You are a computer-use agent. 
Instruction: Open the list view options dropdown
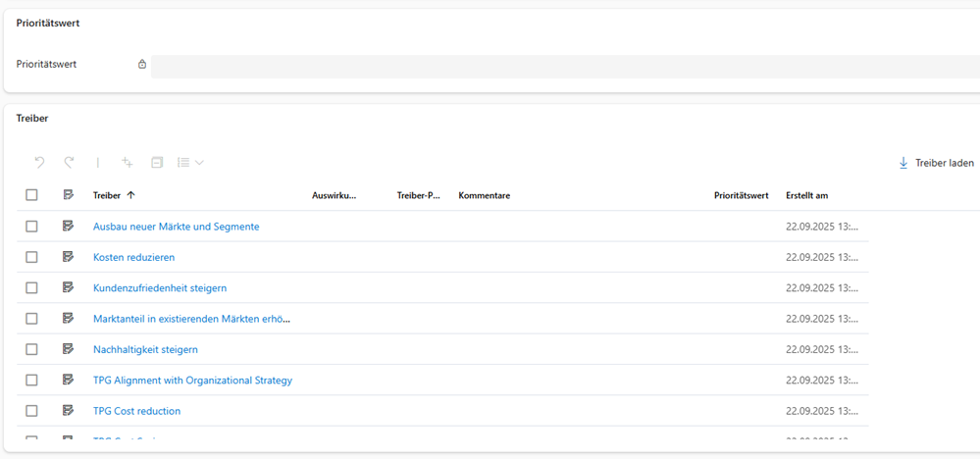[x=190, y=163]
